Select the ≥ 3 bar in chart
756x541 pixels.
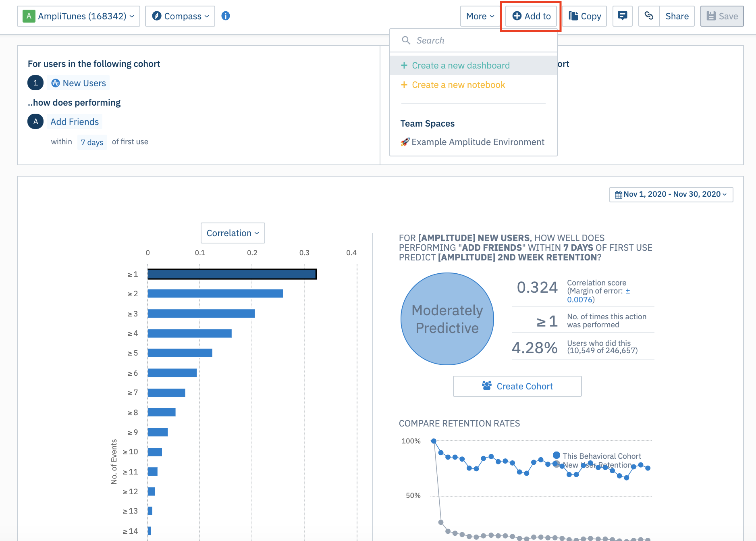click(x=201, y=313)
